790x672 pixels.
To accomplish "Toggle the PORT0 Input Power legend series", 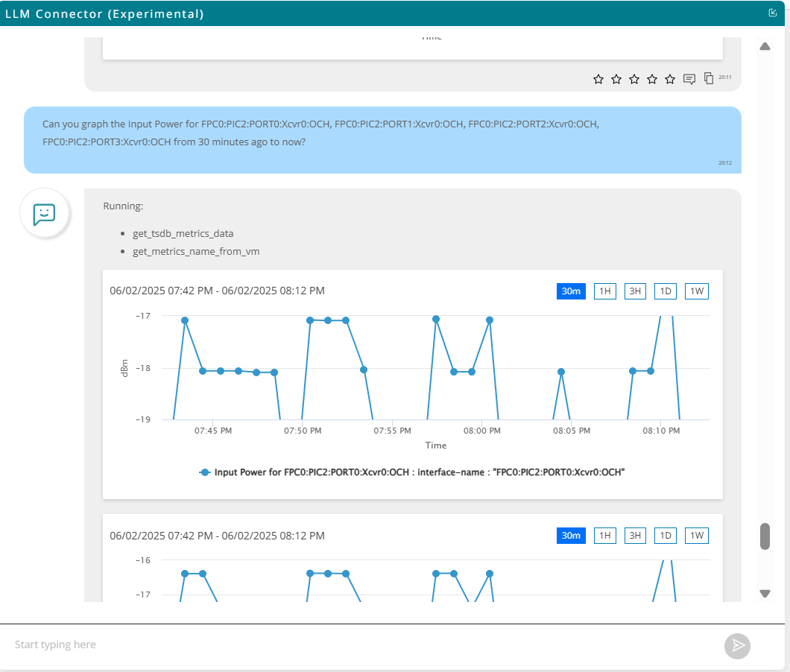I will point(412,472).
